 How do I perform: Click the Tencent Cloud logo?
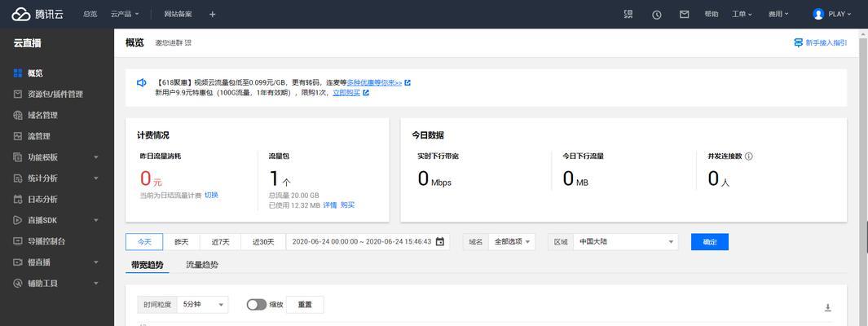(x=37, y=15)
